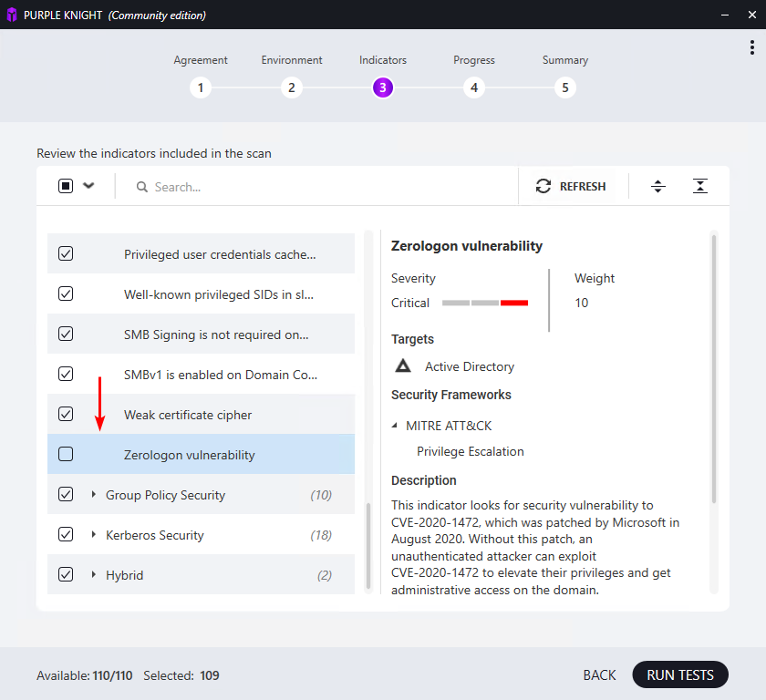Go to step 2 Environment
The width and height of the screenshot is (766, 700).
[x=292, y=88]
